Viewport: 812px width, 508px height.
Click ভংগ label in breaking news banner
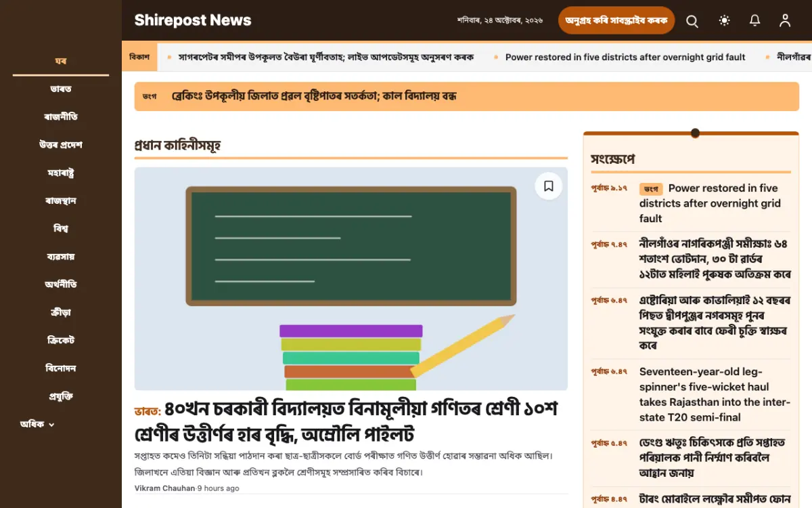(x=150, y=96)
